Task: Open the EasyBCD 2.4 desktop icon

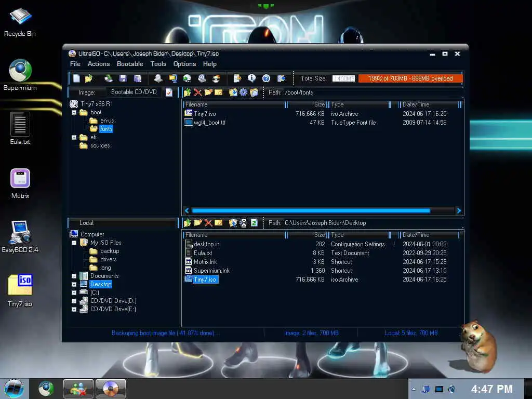Action: (20, 237)
